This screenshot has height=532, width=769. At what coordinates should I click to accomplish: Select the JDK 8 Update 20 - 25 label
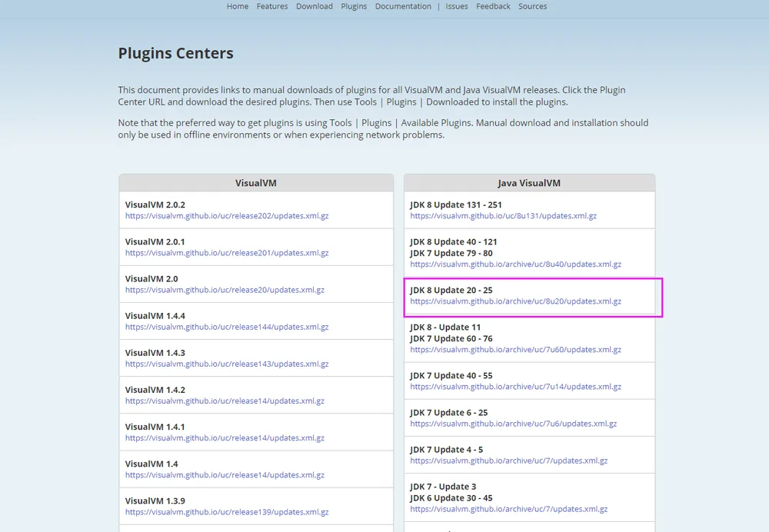(x=451, y=291)
